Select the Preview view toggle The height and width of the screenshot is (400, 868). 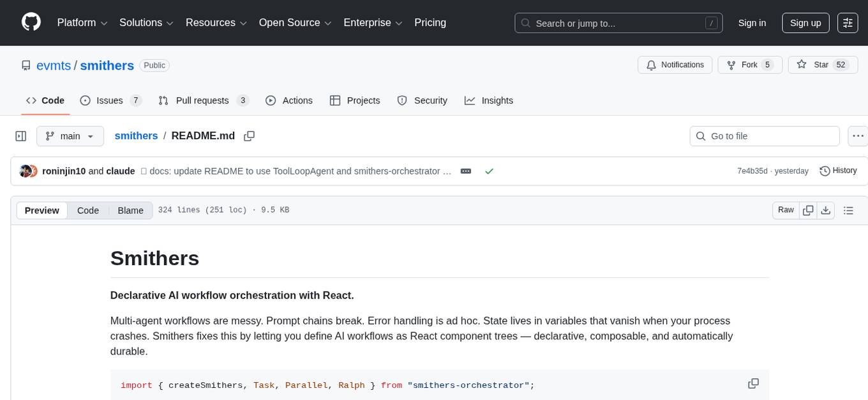(x=42, y=210)
